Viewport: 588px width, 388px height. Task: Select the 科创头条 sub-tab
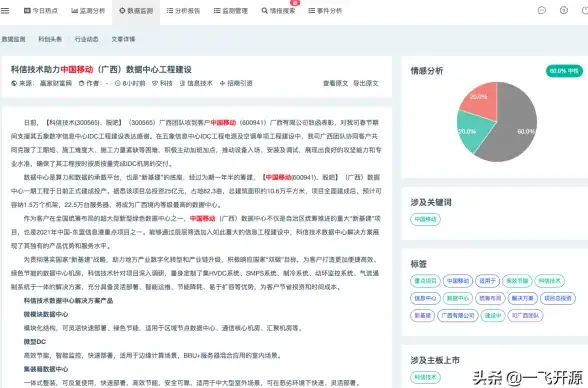(x=50, y=39)
